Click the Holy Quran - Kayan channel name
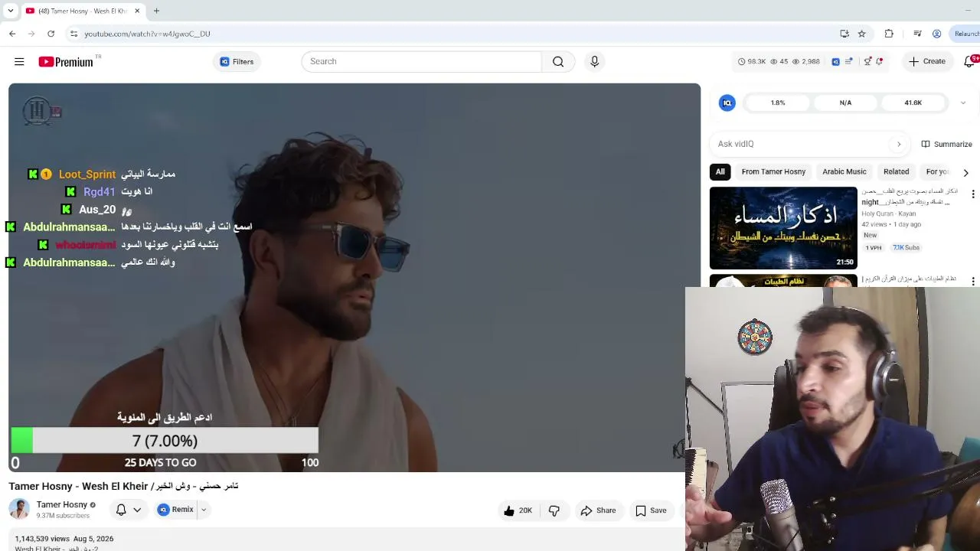 pyautogui.click(x=889, y=214)
